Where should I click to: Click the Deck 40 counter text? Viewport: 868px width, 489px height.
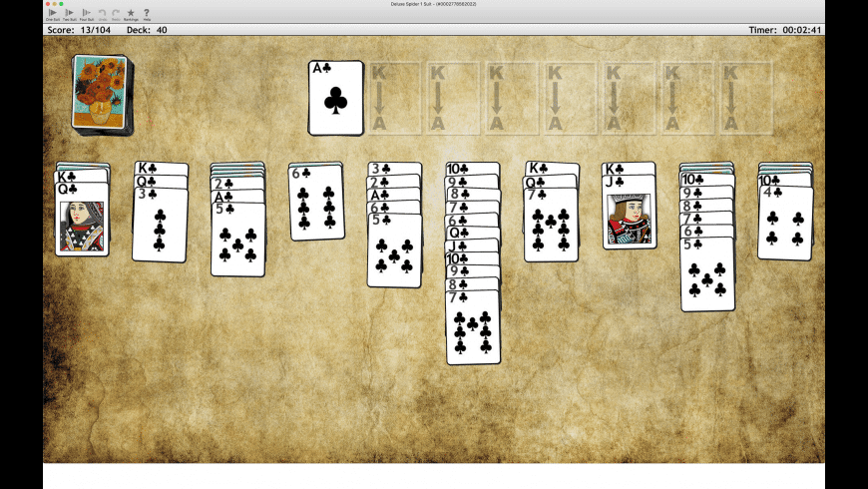(x=147, y=30)
